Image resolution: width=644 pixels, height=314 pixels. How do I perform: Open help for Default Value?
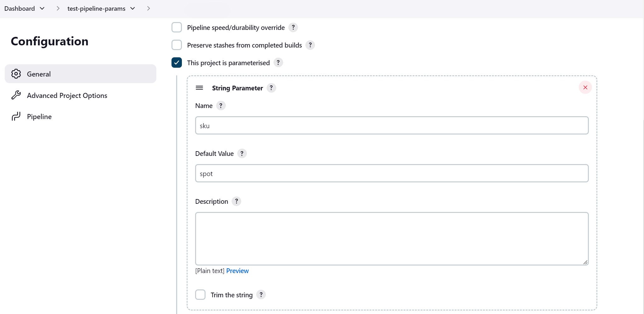(x=242, y=154)
